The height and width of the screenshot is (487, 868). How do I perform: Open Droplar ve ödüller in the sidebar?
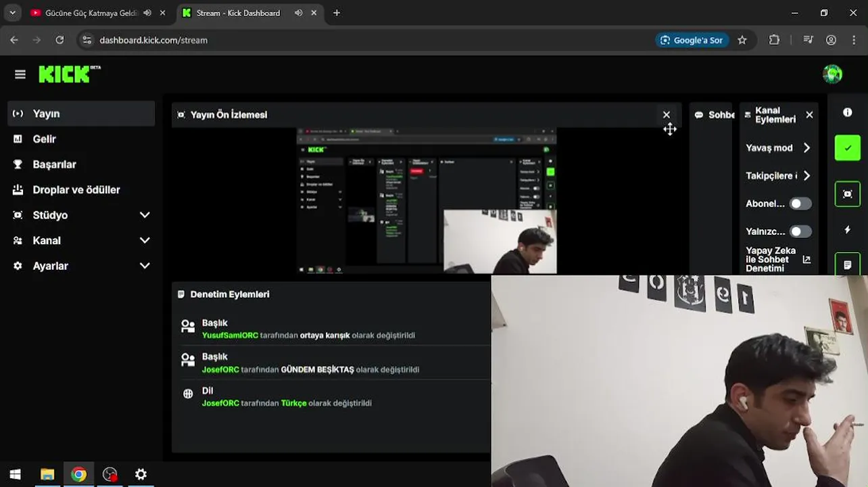coord(81,190)
